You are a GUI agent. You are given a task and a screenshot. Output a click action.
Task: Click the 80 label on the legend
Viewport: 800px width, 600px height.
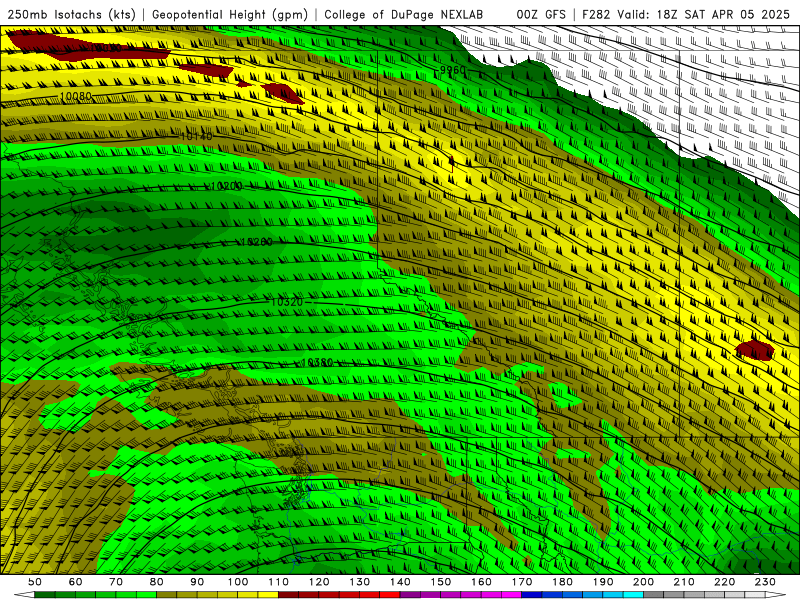point(157,582)
